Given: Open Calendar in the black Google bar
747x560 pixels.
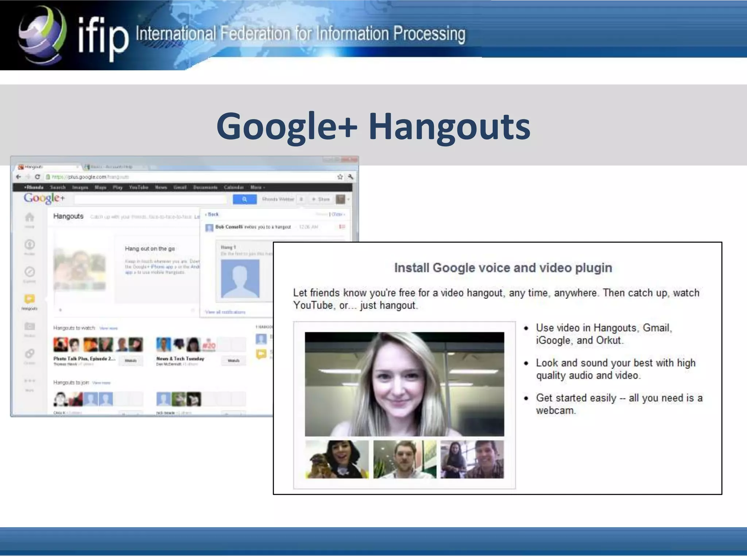Looking at the screenshot, I should click(x=234, y=187).
